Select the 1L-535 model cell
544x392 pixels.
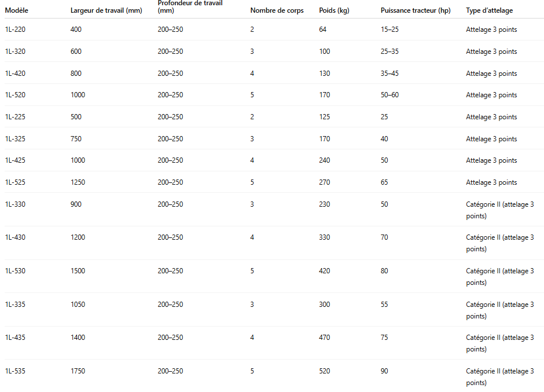(15, 371)
